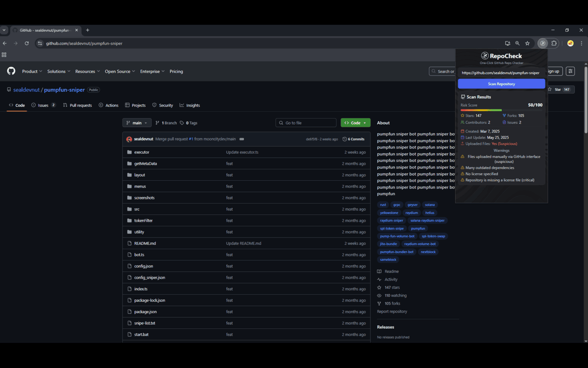The height and width of the screenshot is (368, 588).
Task: Click the RepoCheck logo in the popup
Action: click(485, 55)
